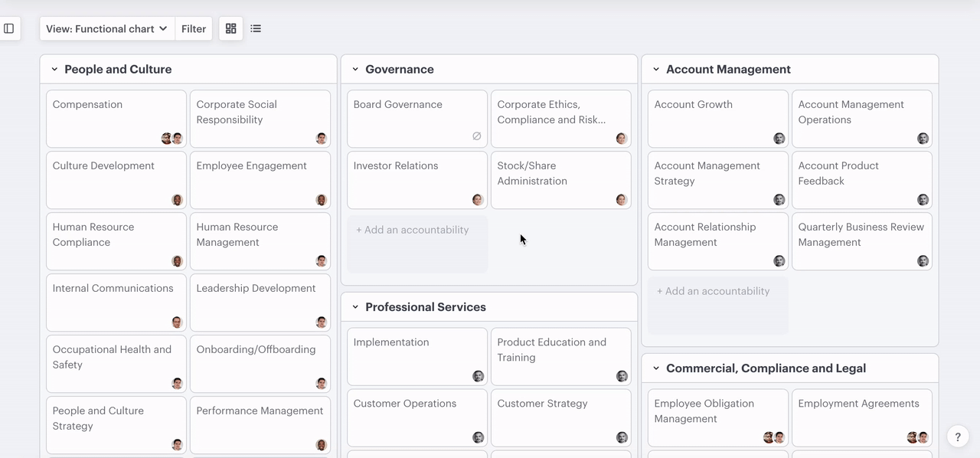Collapse Commercial, Compliance and Legal section
Viewport: 980px width, 458px height.
[x=656, y=368]
